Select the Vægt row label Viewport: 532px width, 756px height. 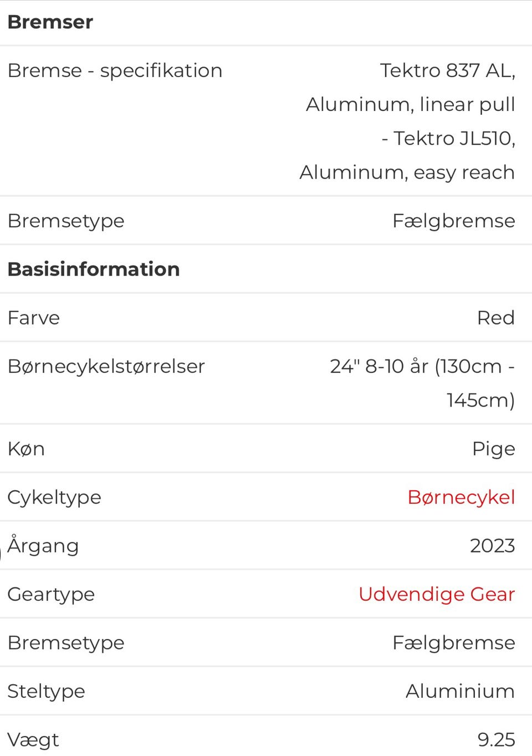[33, 740]
